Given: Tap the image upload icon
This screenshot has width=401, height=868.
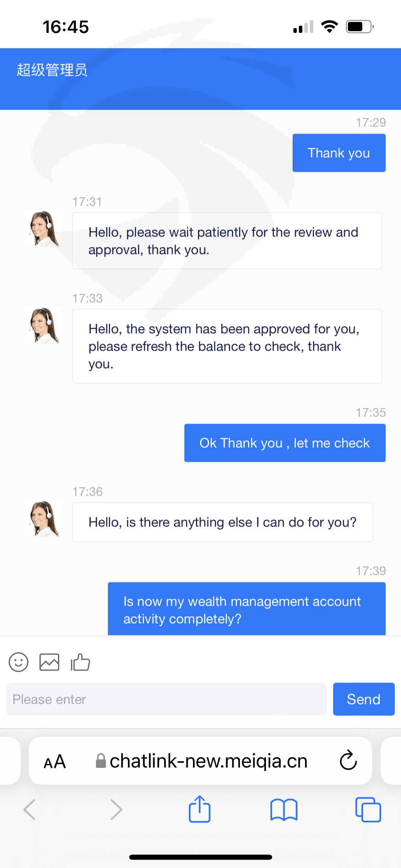Looking at the screenshot, I should [49, 662].
